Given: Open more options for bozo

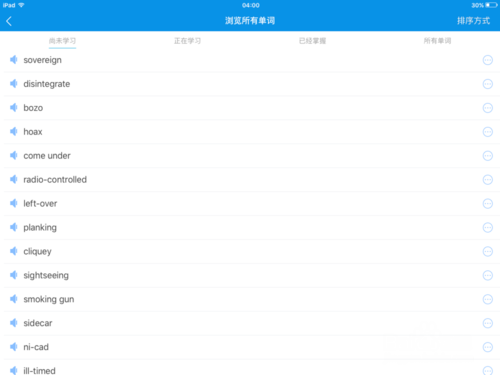Looking at the screenshot, I should [x=488, y=108].
